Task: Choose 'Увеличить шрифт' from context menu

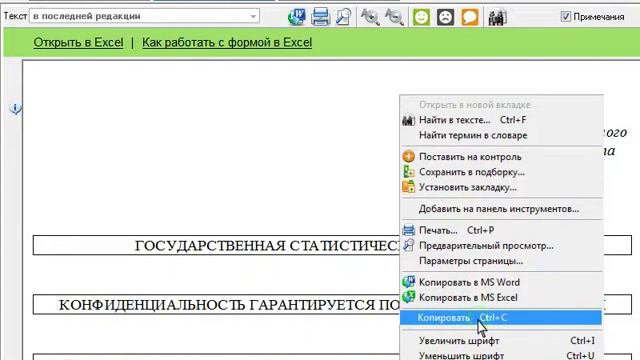Action: coord(501,340)
